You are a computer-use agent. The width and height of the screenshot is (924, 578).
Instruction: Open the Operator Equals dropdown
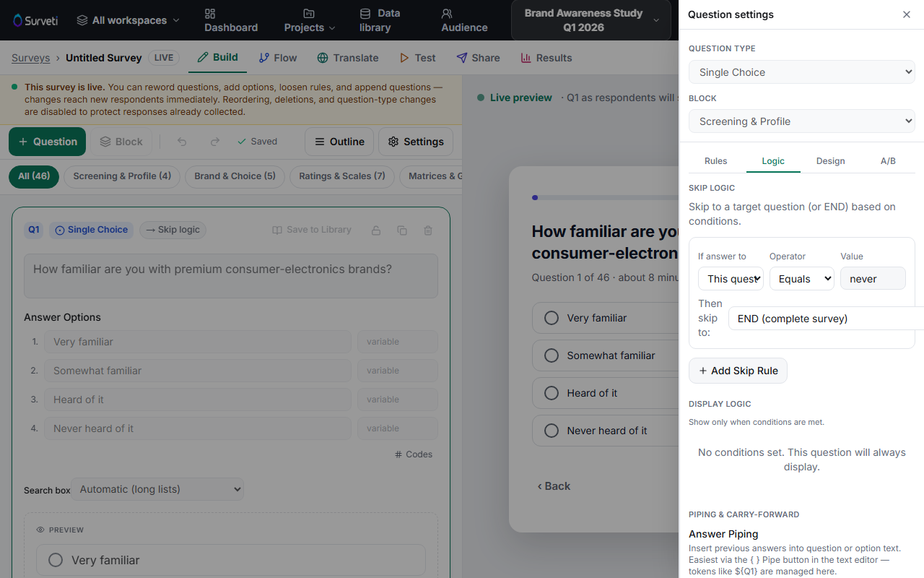click(x=801, y=279)
